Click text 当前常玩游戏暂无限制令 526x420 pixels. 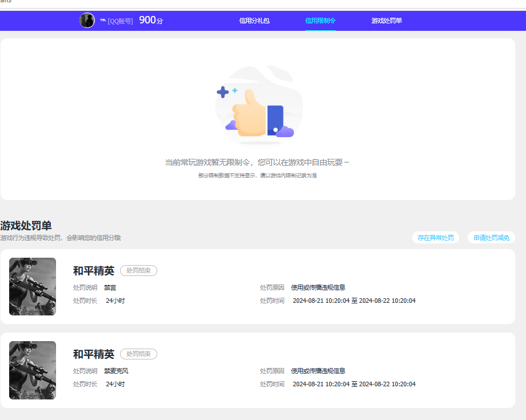pyautogui.click(x=208, y=162)
